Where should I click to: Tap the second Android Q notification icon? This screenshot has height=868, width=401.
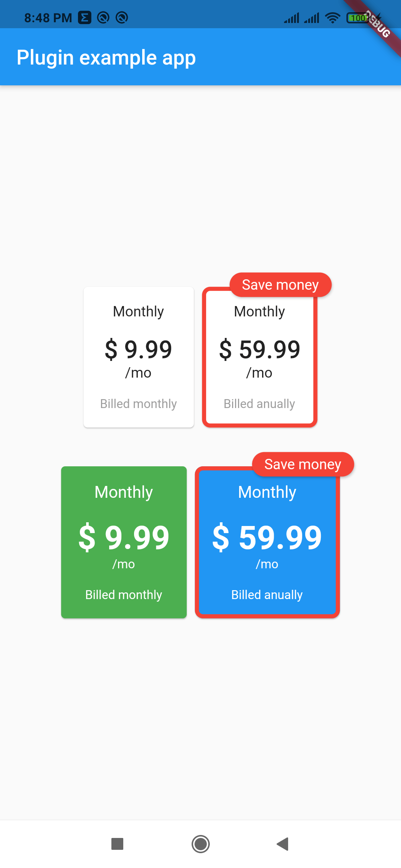pos(121,17)
